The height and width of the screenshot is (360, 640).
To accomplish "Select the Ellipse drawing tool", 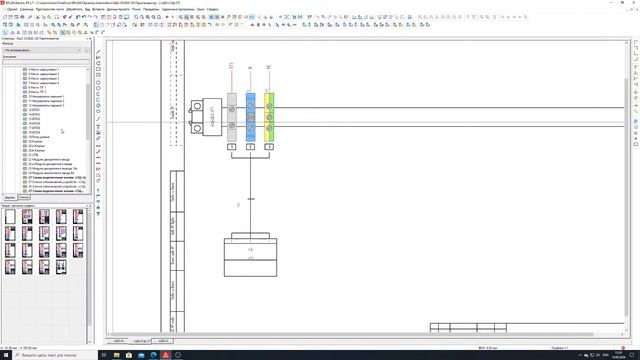I will tap(98, 111).
